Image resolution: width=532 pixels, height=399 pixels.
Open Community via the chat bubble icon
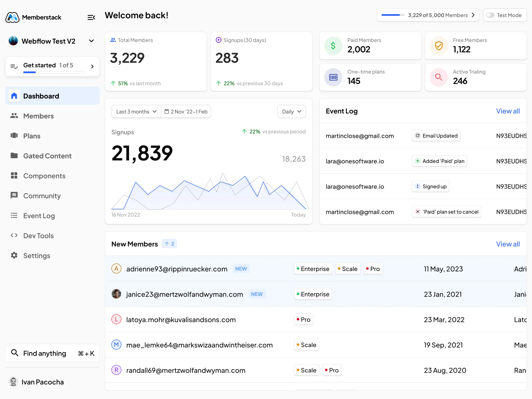[x=14, y=196]
